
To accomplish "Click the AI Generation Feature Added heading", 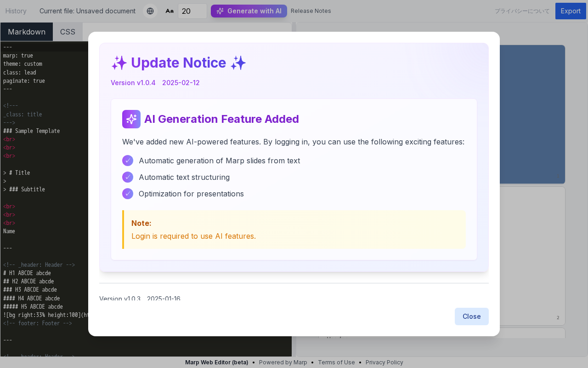I will (x=221, y=119).
